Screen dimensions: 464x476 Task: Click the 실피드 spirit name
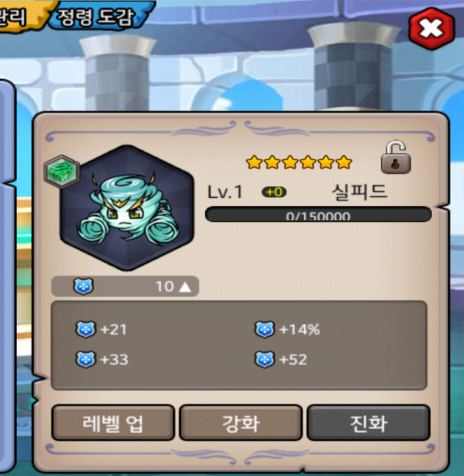(359, 192)
